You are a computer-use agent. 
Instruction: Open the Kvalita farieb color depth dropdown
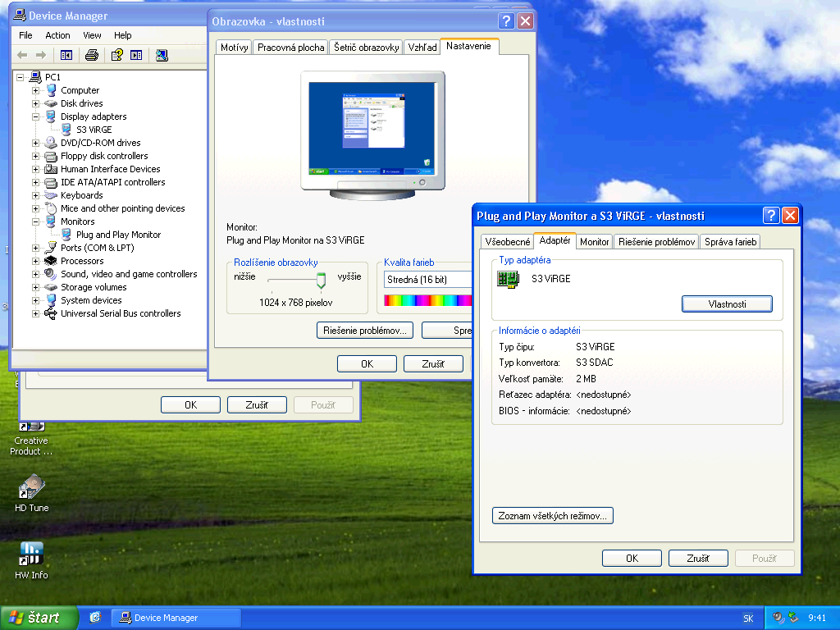tap(428, 280)
